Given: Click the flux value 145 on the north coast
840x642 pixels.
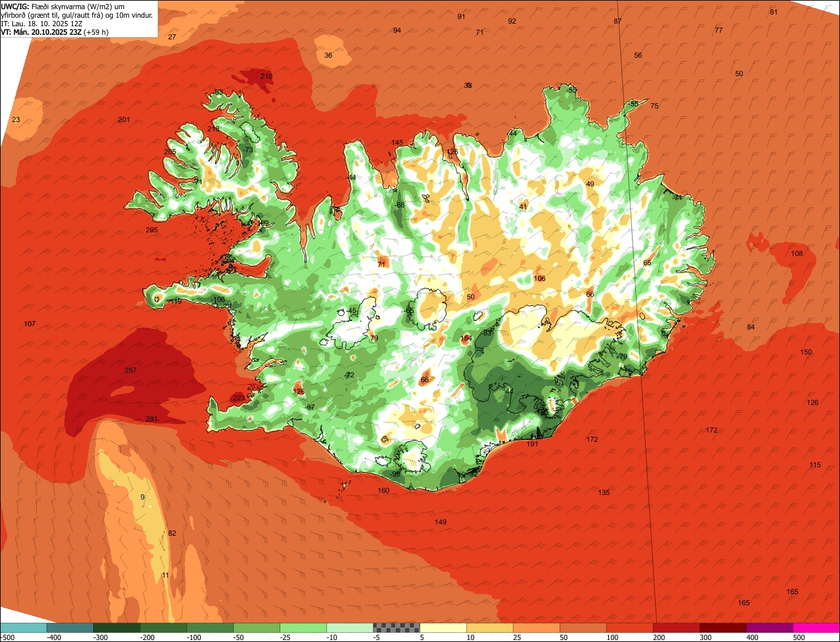Looking at the screenshot, I should 397,142.
